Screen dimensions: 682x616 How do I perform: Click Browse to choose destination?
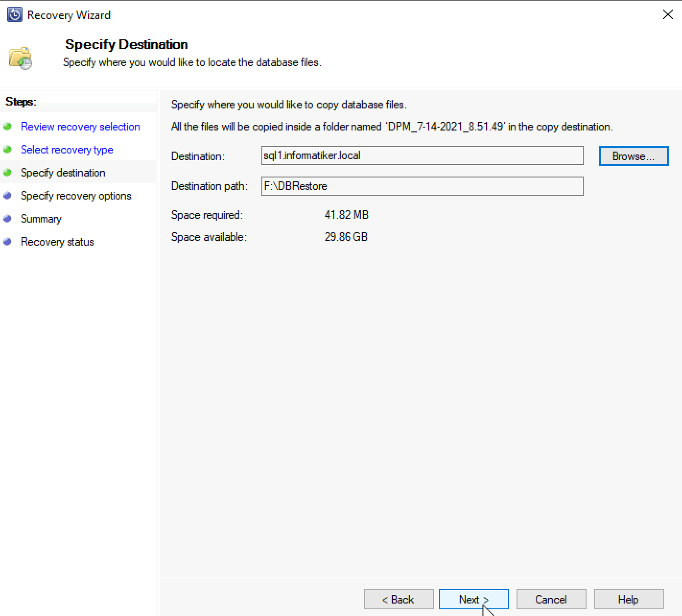coord(634,156)
